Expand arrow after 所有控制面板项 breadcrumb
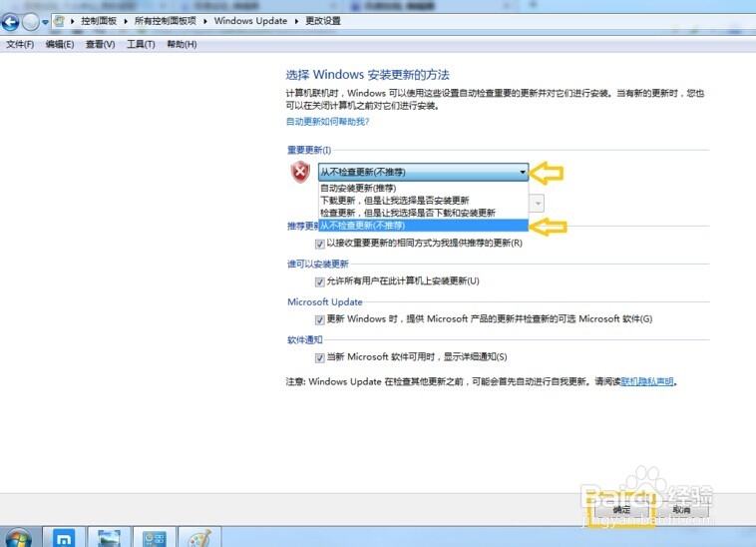Screen dimensions: 756x547 (204, 21)
